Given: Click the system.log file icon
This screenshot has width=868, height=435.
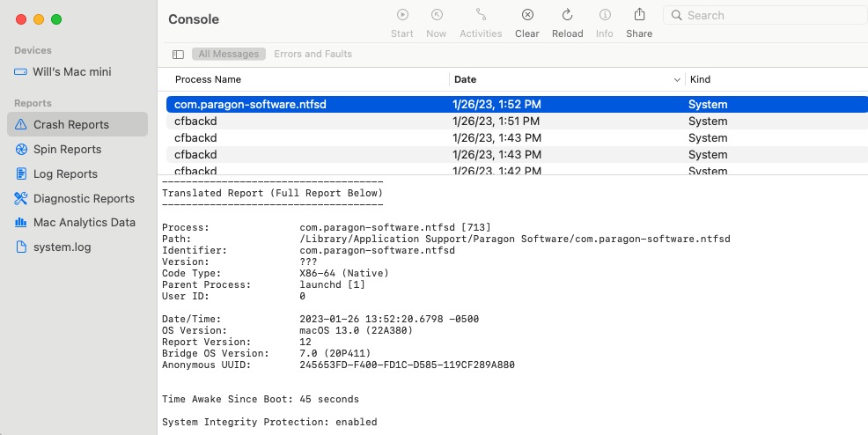Looking at the screenshot, I should [21, 247].
